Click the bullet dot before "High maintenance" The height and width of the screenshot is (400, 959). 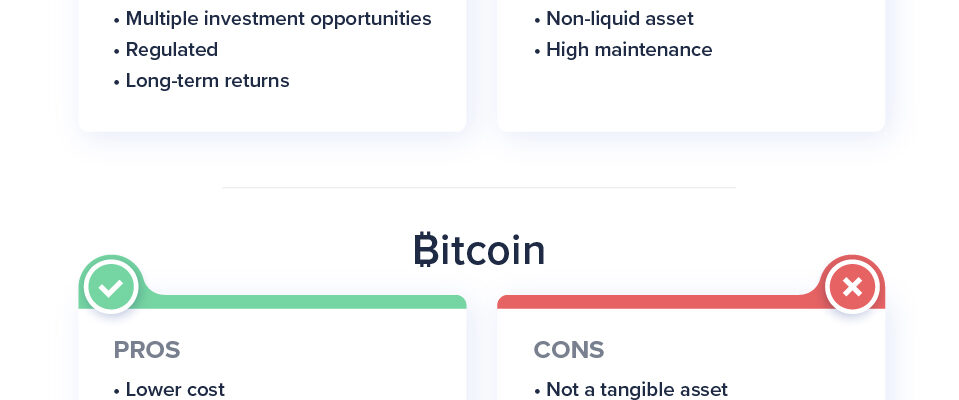[537, 51]
